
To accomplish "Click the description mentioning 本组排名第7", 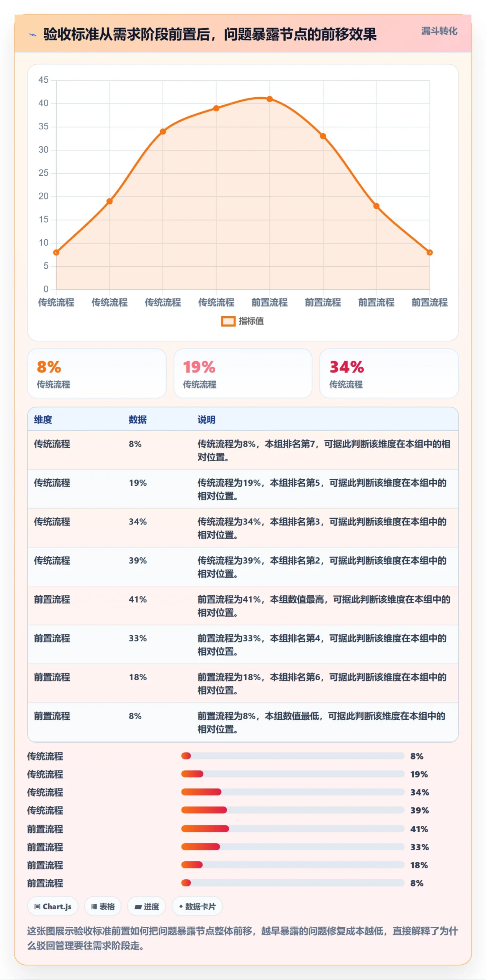I will point(324,451).
